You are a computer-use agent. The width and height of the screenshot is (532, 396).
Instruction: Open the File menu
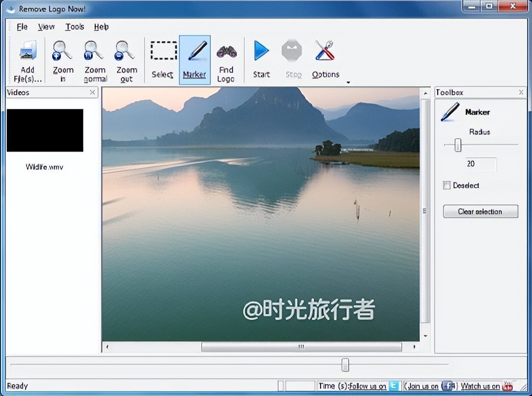(x=22, y=27)
